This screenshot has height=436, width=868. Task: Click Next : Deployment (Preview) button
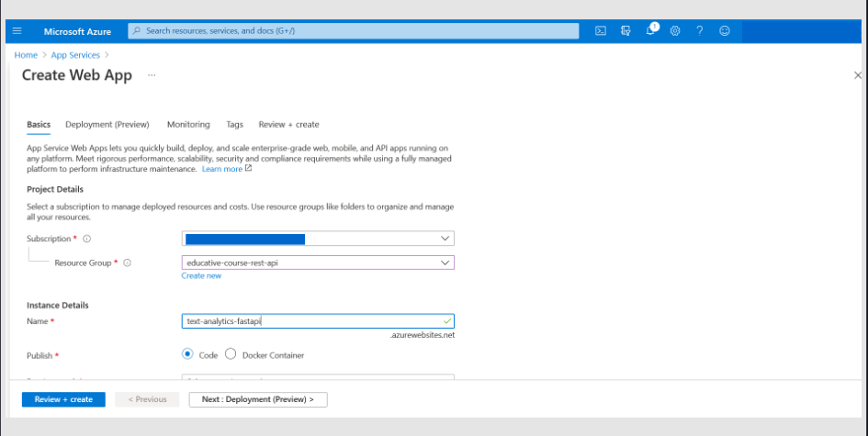(258, 399)
